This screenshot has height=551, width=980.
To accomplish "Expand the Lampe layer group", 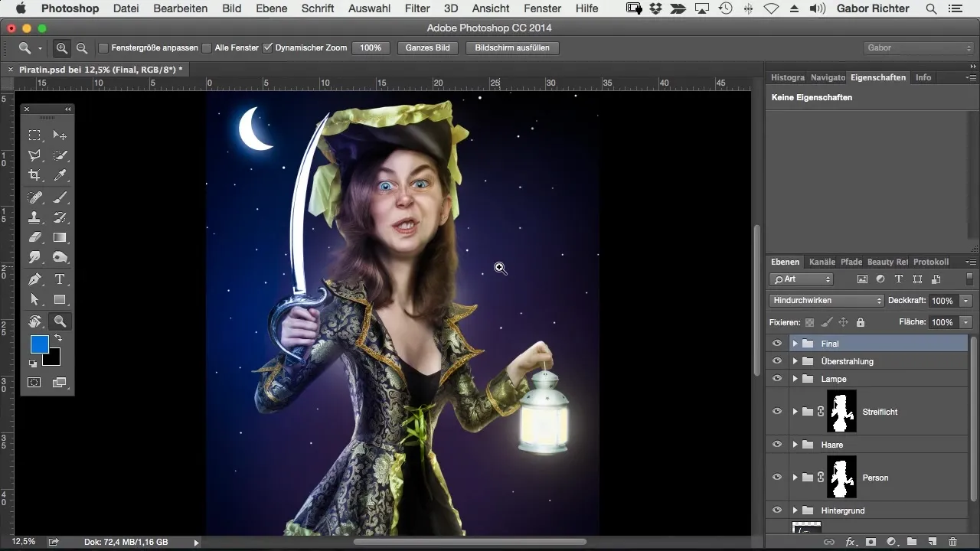I will (795, 379).
